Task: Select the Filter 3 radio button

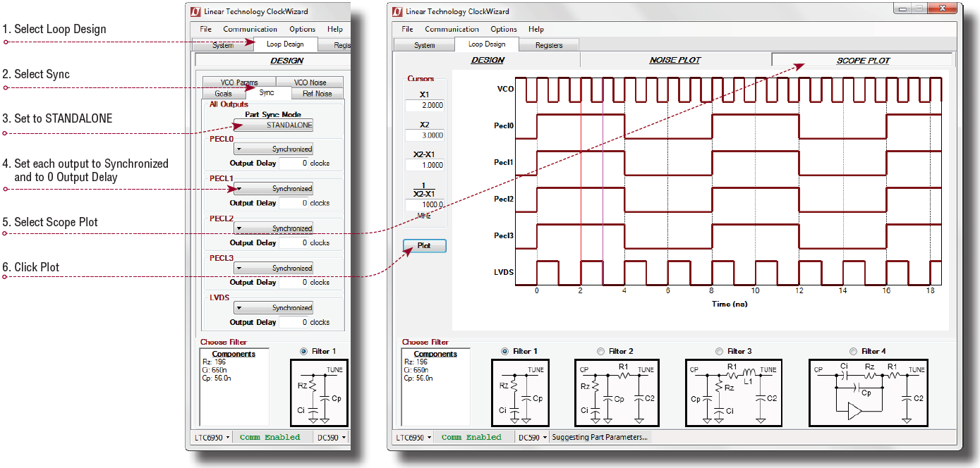Action: tap(720, 351)
